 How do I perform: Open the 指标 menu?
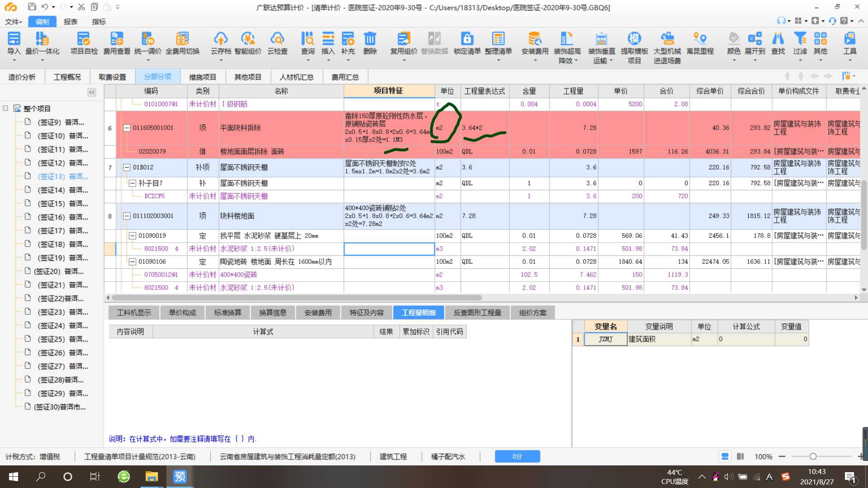[x=99, y=22]
